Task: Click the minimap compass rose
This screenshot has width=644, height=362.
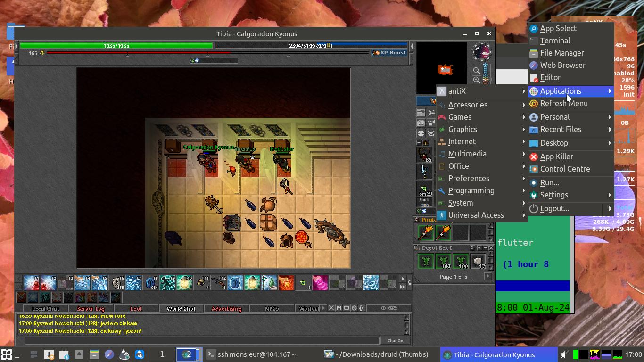Action: (x=482, y=52)
